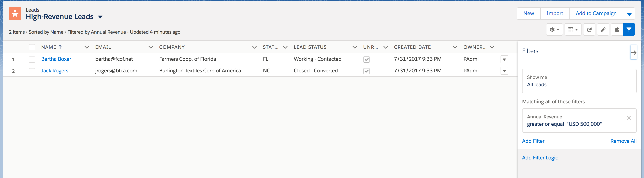Open the Jack Rogers lead link
This screenshot has height=178, width=644.
[x=55, y=71]
